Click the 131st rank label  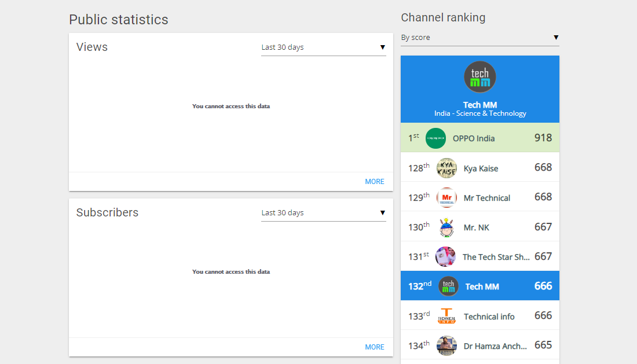click(419, 256)
